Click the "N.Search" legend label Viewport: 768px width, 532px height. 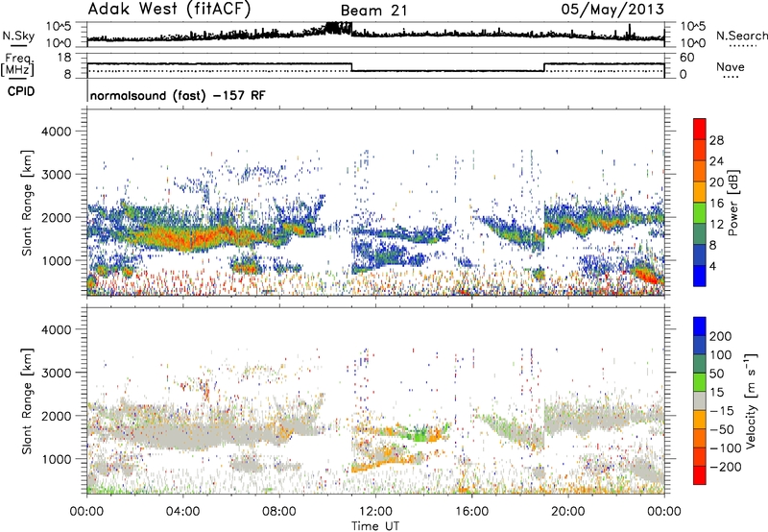(741, 36)
